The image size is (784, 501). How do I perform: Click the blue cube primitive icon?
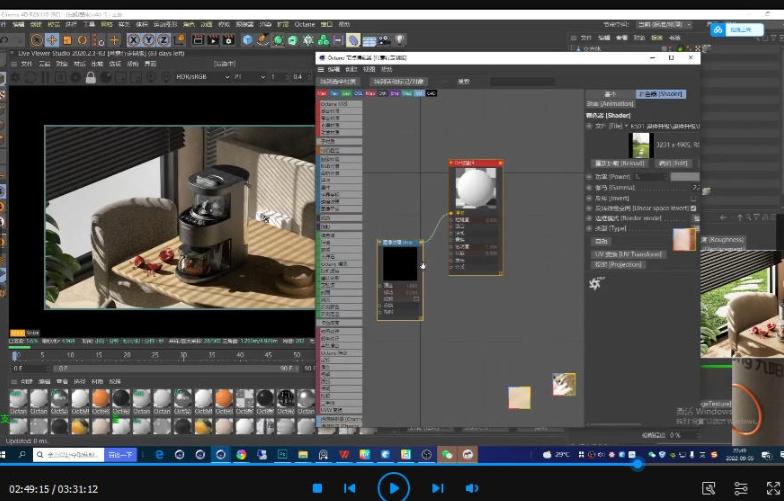(x=247, y=40)
